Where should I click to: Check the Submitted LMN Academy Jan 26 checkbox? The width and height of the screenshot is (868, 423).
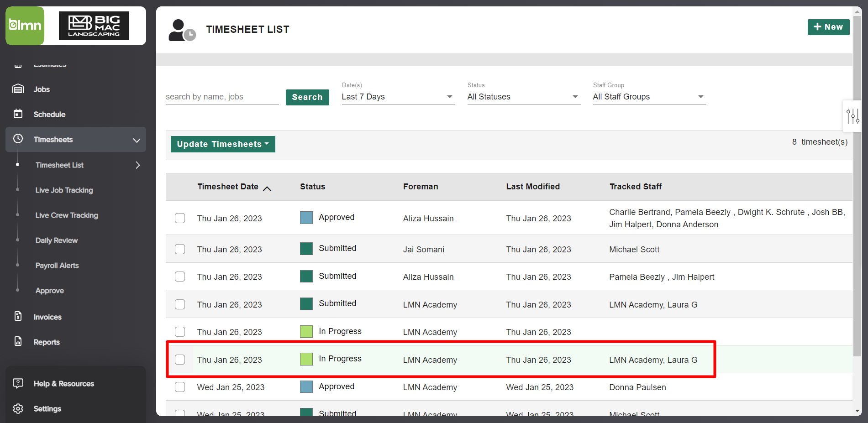[x=180, y=304]
